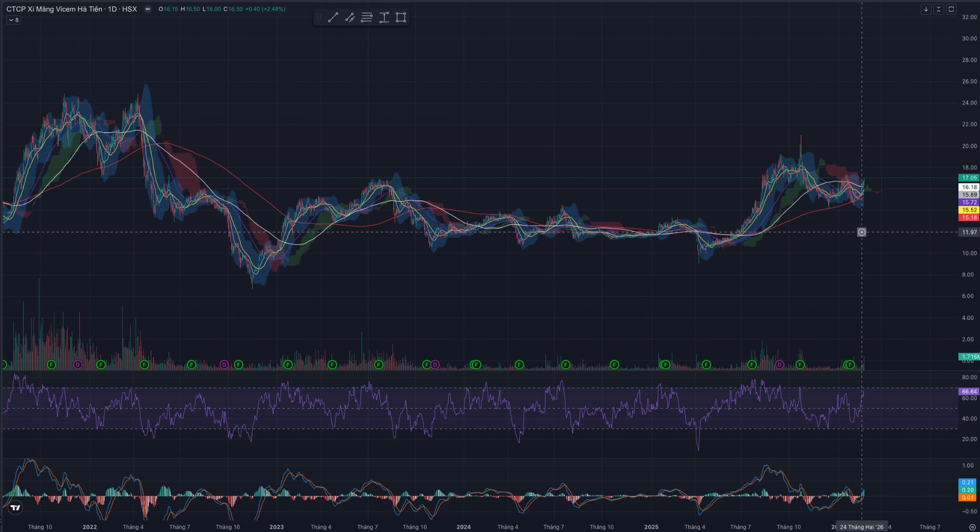Toggle maximize chart pane button

pyautogui.click(x=951, y=9)
